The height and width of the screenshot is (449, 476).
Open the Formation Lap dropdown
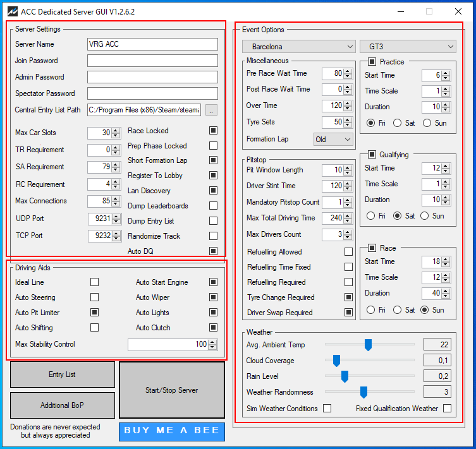coord(333,139)
